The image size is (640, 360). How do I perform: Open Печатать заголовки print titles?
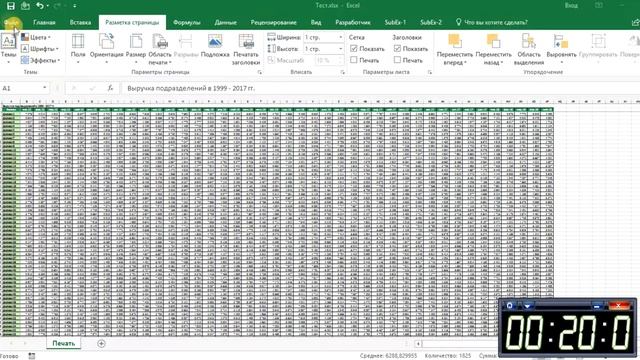tap(246, 49)
